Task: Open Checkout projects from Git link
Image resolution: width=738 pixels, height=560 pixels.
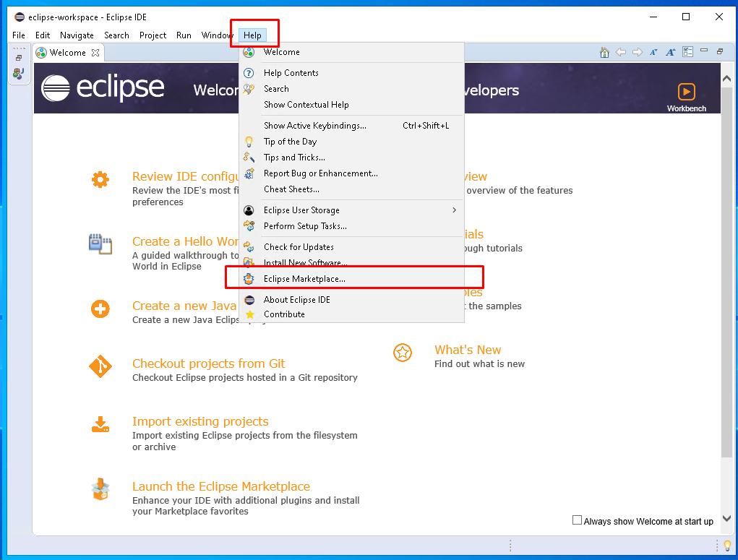Action: tap(208, 363)
